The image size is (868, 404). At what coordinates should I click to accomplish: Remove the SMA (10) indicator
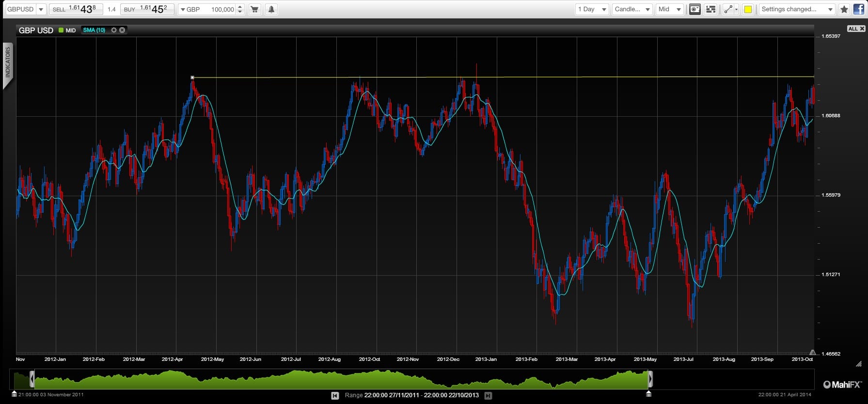click(x=122, y=30)
